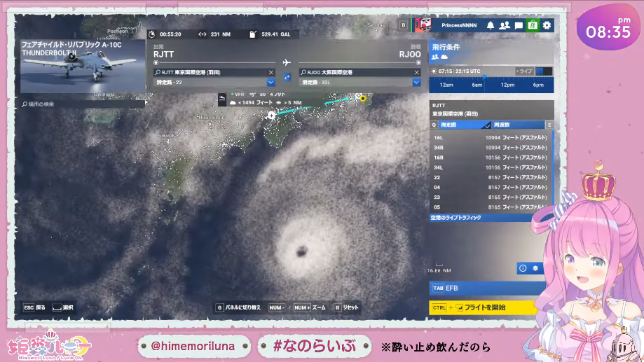This screenshot has width=644, height=362.
Task: Click R リセット reset button
Action: coord(346,307)
